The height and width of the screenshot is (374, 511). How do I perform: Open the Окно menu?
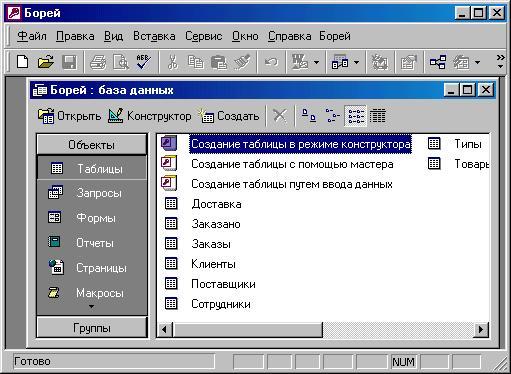tap(245, 36)
